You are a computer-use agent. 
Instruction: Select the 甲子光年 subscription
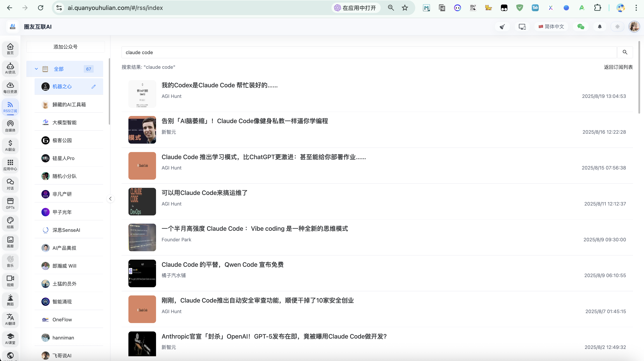tap(69, 212)
